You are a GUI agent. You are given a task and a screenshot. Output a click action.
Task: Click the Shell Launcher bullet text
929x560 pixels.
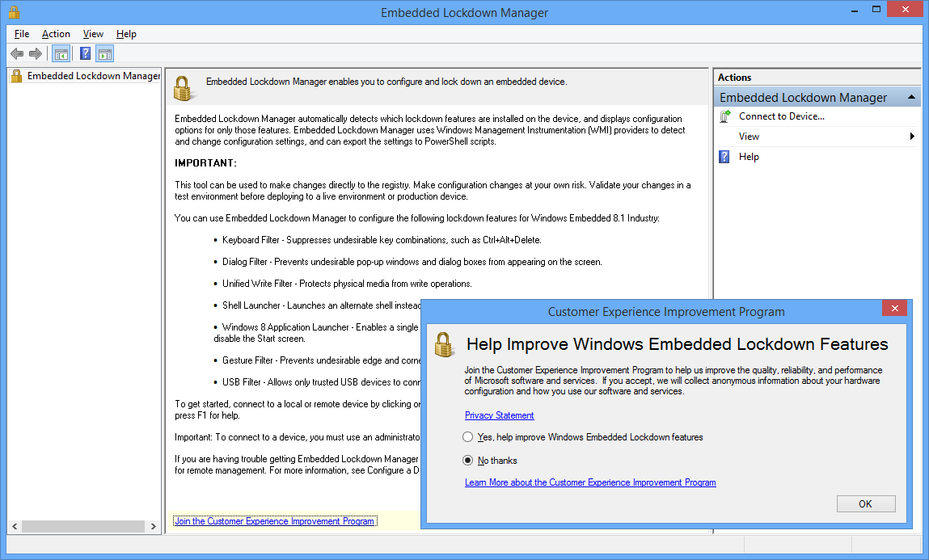click(321, 306)
